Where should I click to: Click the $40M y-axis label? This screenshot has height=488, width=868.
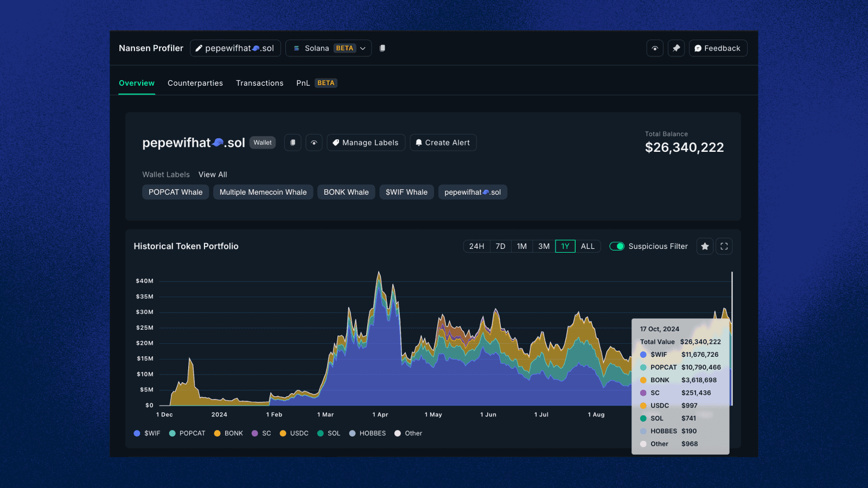click(x=145, y=281)
